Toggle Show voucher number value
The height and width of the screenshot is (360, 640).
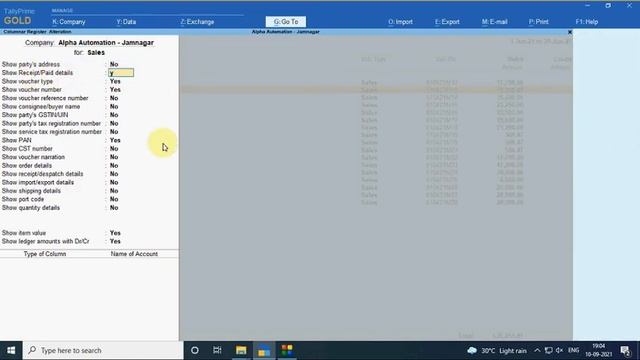[115, 90]
